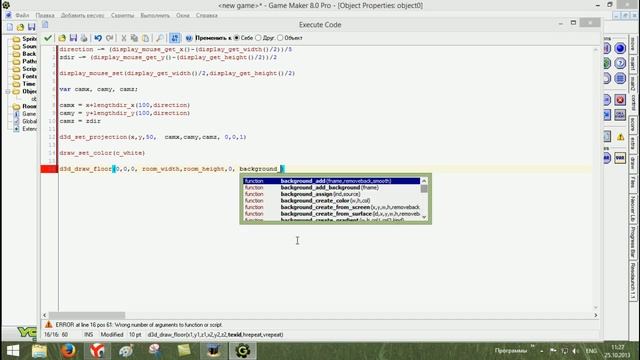The width and height of the screenshot is (640, 360).
Task: Select the grid action icon
Action: [620, 78]
